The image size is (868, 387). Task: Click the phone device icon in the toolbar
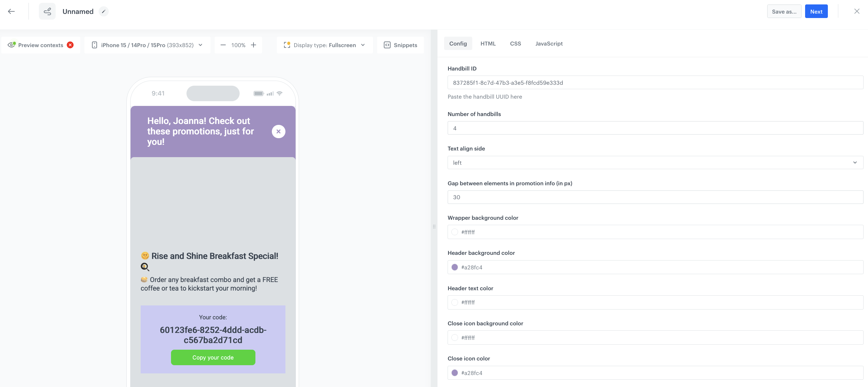pos(94,45)
